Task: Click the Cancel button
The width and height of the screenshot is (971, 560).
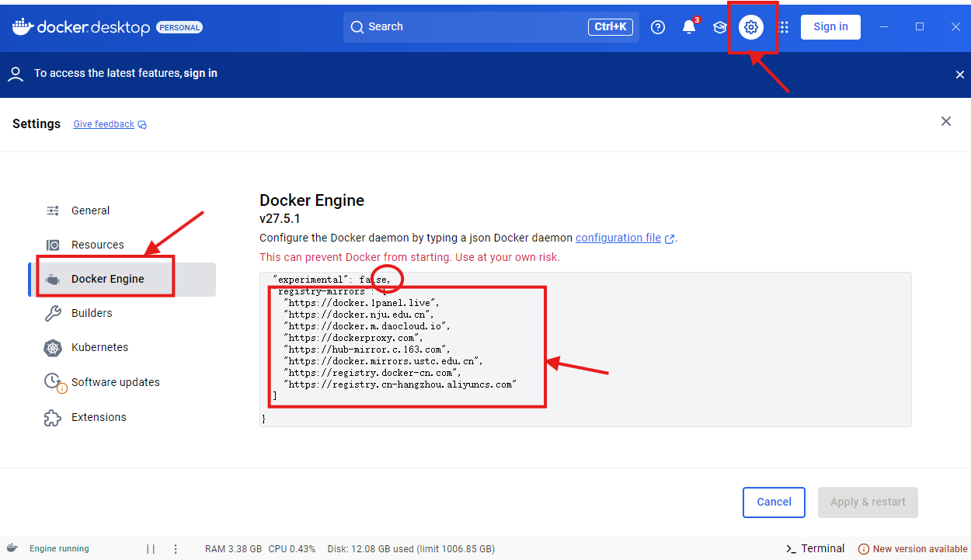Action: click(774, 502)
